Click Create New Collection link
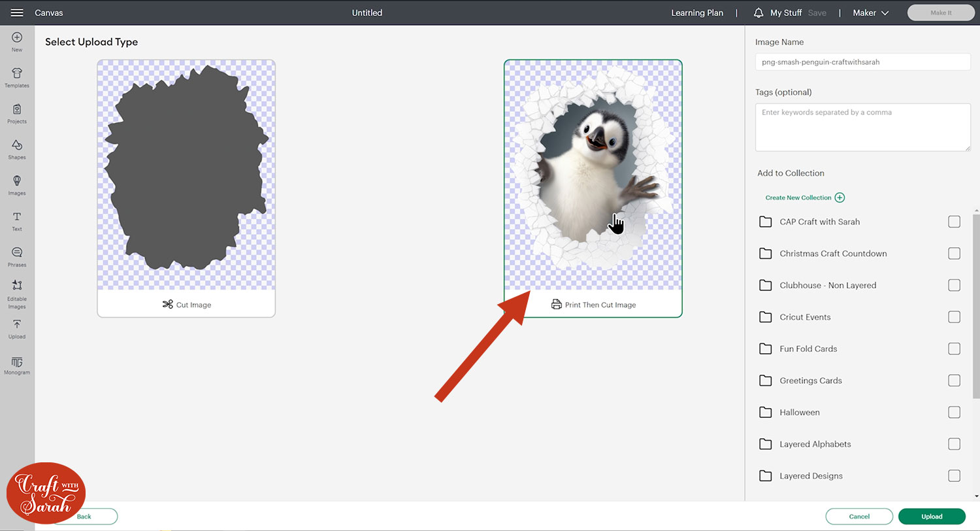This screenshot has height=531, width=980. pyautogui.click(x=798, y=197)
